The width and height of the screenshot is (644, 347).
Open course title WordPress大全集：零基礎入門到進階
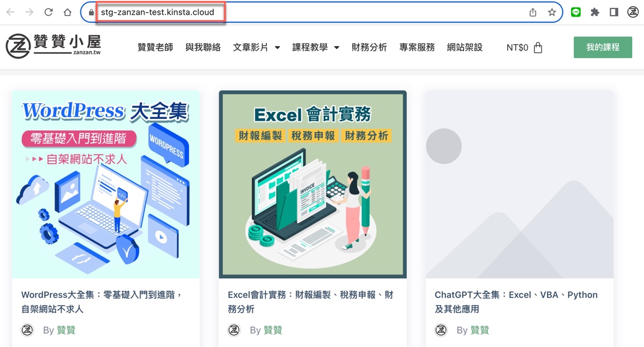[x=102, y=302]
